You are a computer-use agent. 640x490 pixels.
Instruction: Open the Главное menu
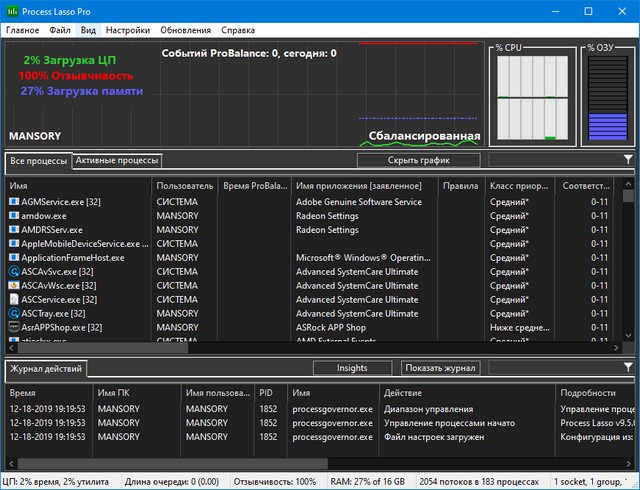[22, 31]
